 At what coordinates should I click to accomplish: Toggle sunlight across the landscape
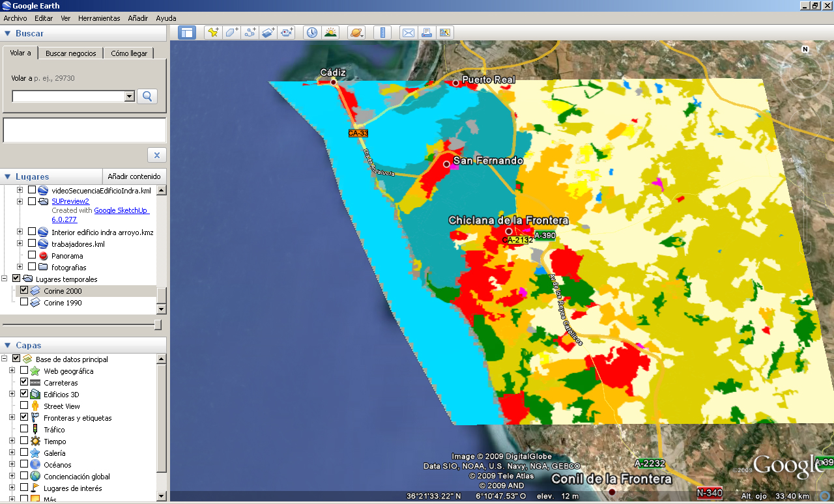(330, 33)
